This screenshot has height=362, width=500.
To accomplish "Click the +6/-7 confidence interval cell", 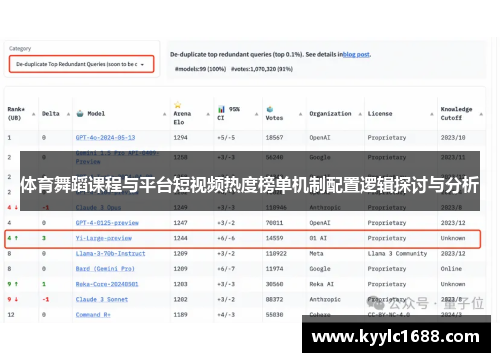I will click(226, 269).
